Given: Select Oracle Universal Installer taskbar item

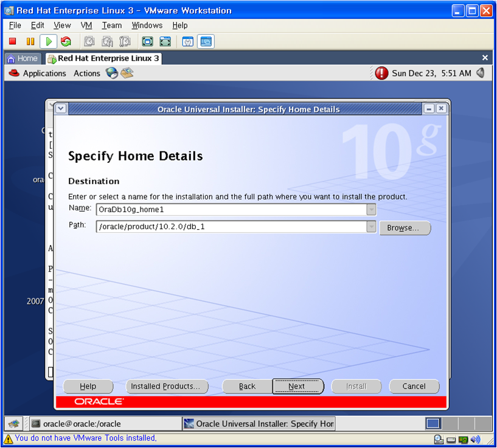Looking at the screenshot, I should [x=259, y=424].
